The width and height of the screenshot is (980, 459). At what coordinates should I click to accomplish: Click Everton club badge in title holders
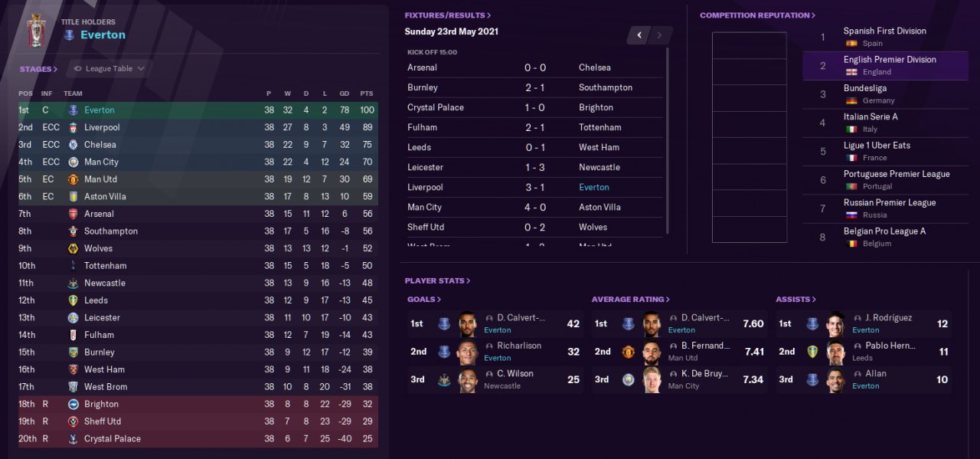[x=69, y=35]
